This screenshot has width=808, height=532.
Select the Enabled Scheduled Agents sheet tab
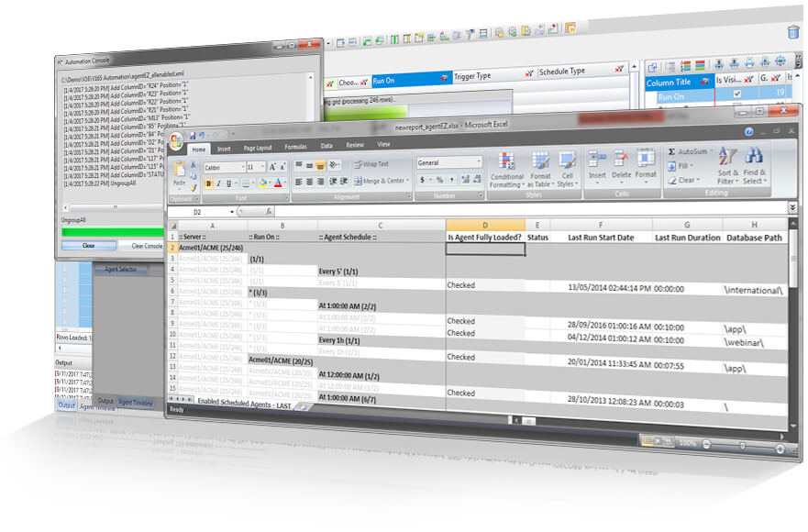pyautogui.click(x=244, y=404)
